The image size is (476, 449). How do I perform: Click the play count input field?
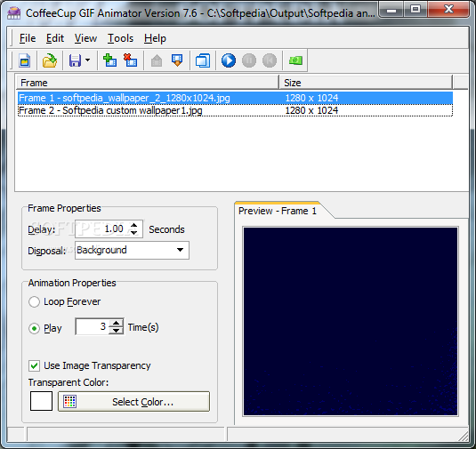(93, 326)
